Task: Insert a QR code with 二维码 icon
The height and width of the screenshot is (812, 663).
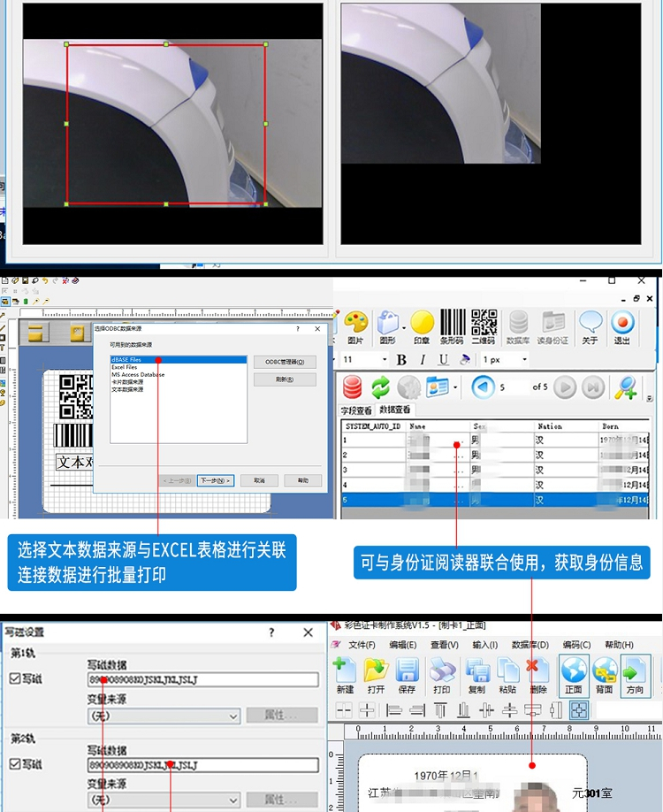Action: tap(484, 324)
